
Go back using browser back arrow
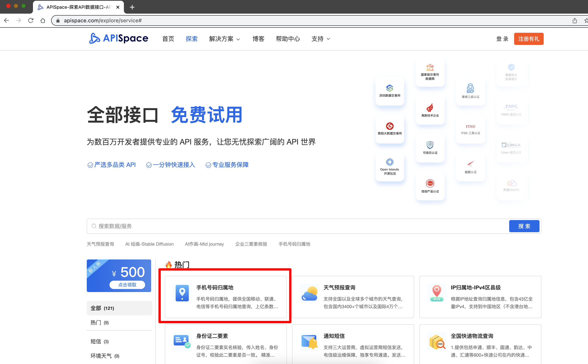pyautogui.click(x=6, y=20)
